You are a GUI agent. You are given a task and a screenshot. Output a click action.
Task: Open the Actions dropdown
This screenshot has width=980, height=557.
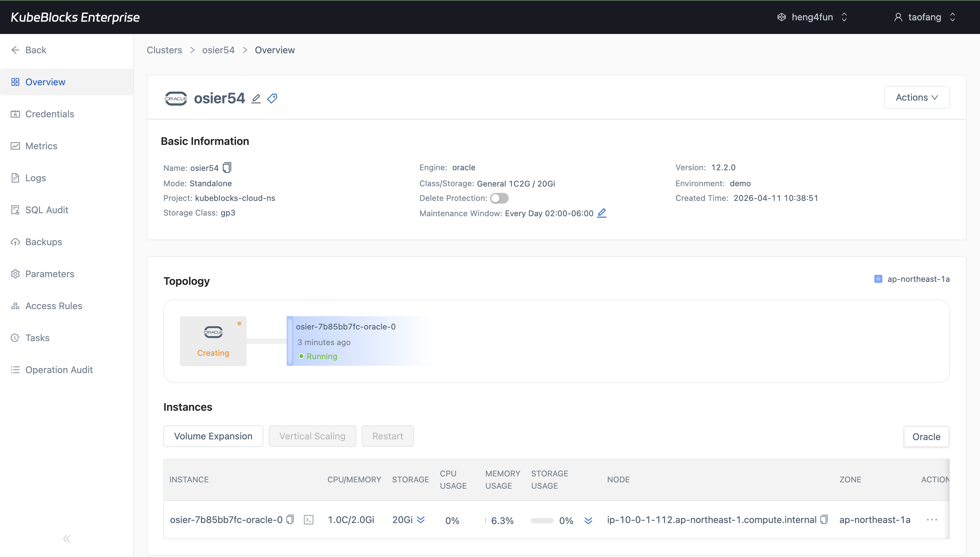[917, 97]
